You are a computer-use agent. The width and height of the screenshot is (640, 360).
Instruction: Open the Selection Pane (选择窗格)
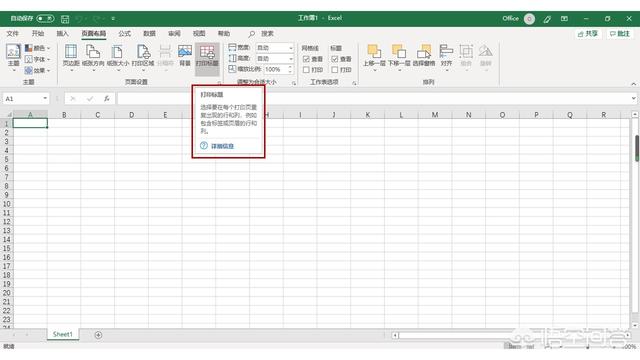[424, 55]
